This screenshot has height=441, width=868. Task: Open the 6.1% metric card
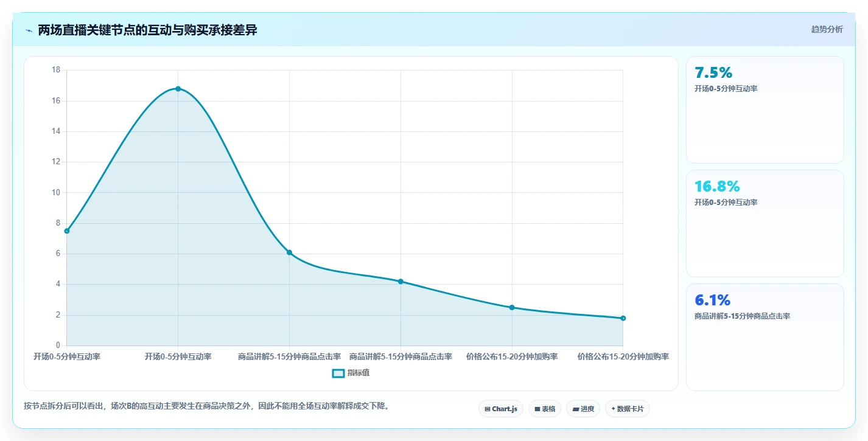coord(765,337)
